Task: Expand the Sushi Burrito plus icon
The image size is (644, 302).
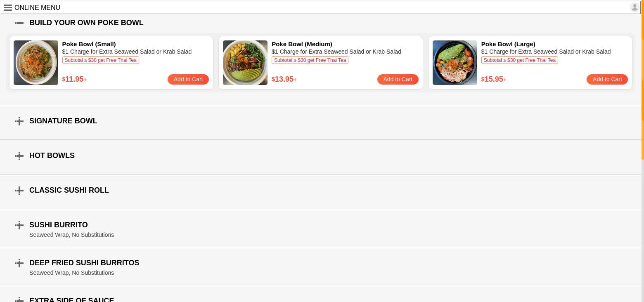Action: [19, 225]
